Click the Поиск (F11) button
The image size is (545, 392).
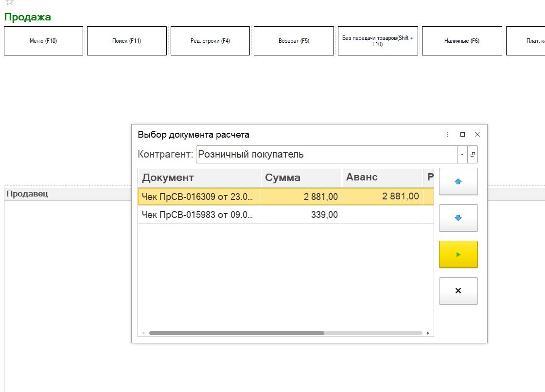pos(127,41)
